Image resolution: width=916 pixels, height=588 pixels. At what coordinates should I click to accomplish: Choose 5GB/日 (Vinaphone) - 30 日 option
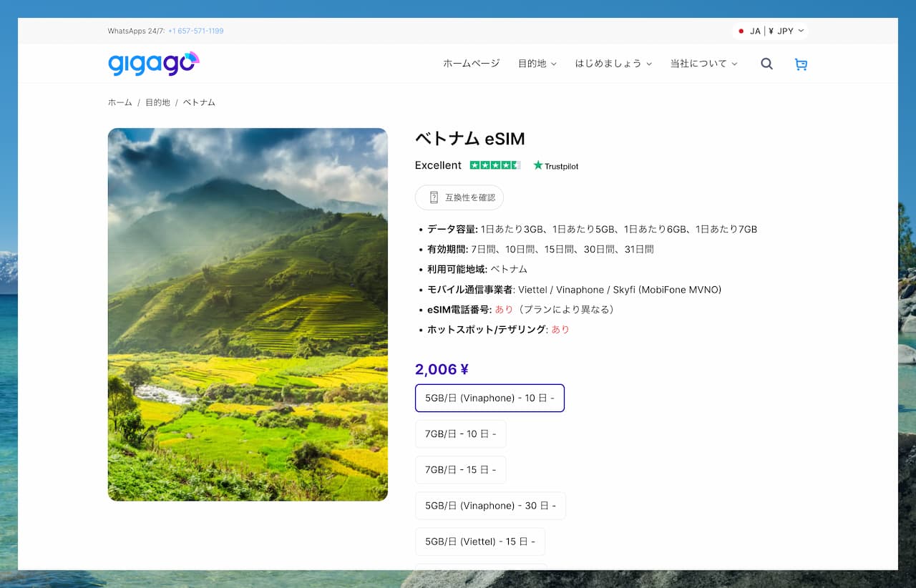click(489, 506)
